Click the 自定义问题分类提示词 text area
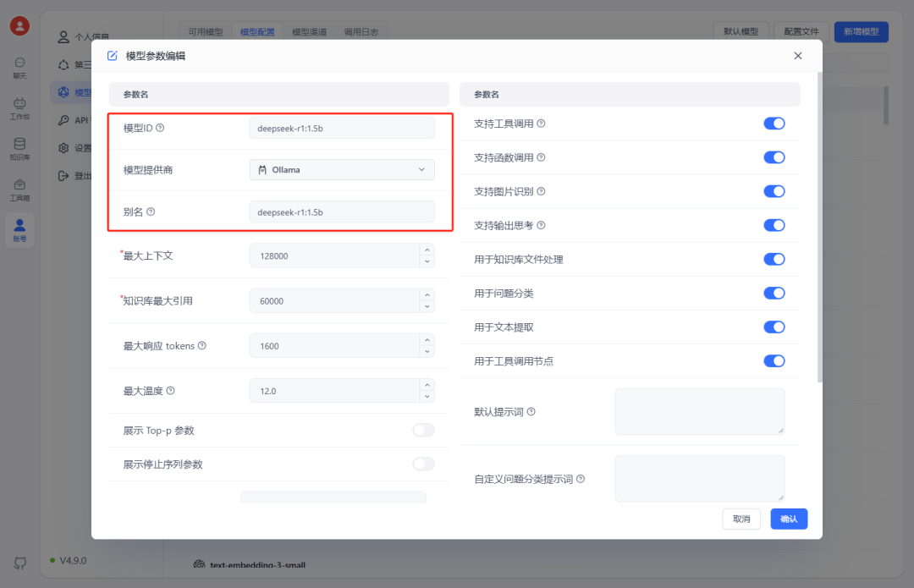Image resolution: width=914 pixels, height=588 pixels. [700, 479]
